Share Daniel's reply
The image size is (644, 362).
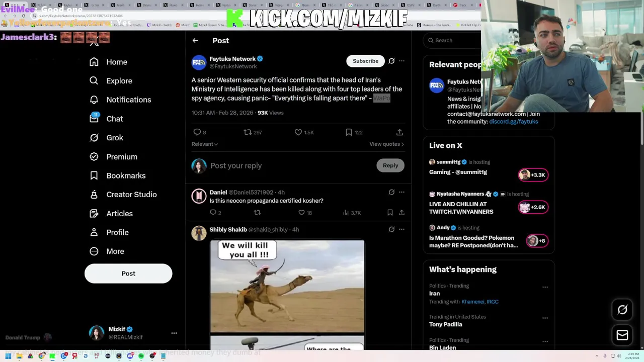[401, 213]
